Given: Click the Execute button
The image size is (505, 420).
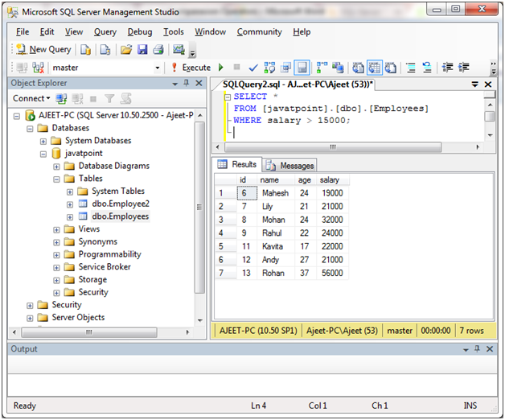Looking at the screenshot, I should 191,68.
